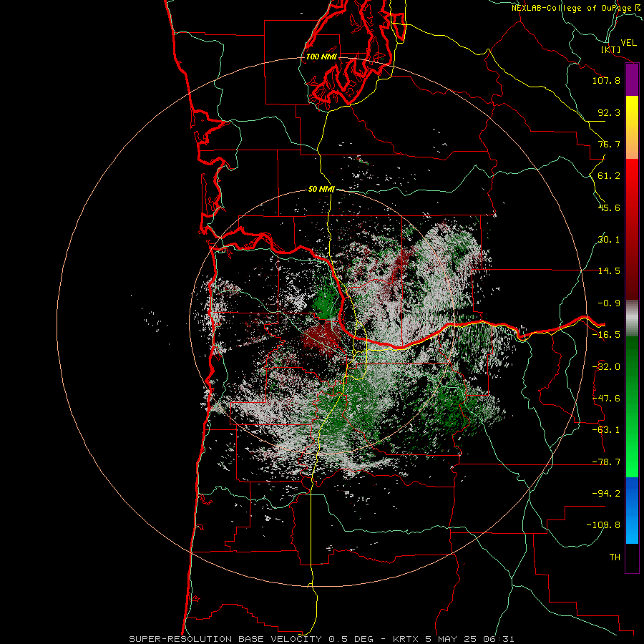Click the VEL legend title
Screen dimensions: 644x644
point(628,43)
